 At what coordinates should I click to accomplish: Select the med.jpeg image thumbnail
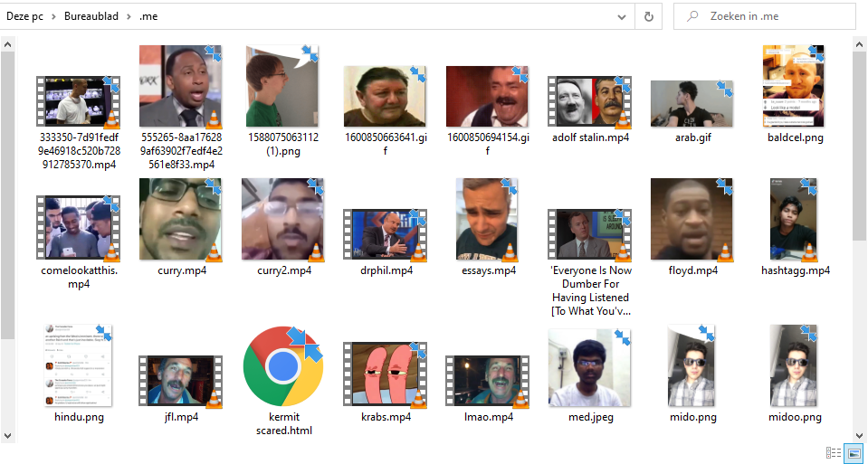(x=589, y=367)
